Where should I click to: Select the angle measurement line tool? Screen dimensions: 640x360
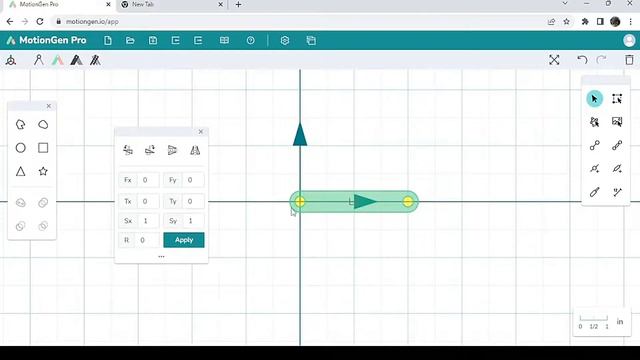(x=617, y=192)
